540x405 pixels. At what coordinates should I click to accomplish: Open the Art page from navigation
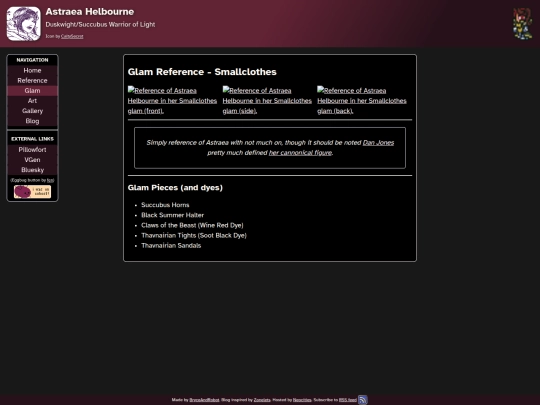32,101
